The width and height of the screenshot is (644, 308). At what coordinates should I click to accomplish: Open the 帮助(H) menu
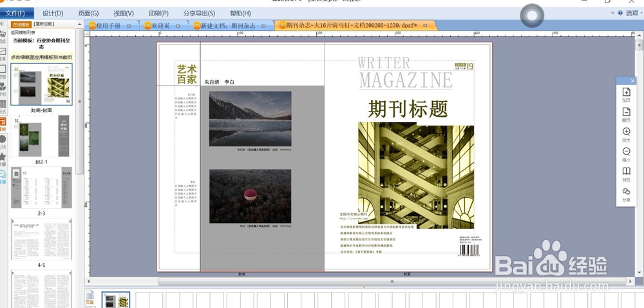240,13
